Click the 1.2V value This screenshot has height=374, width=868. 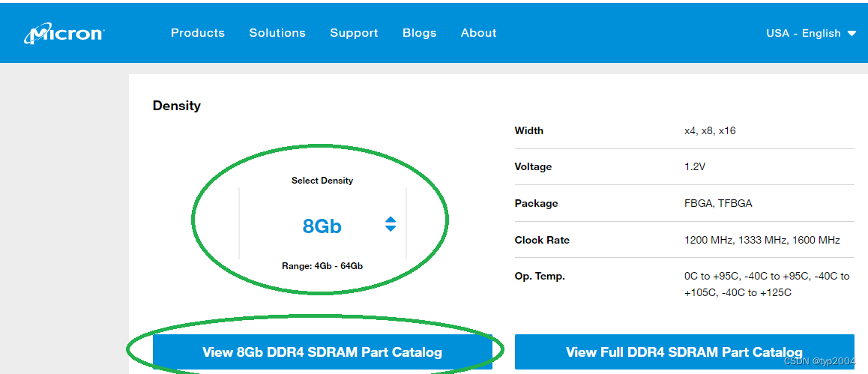coord(695,166)
